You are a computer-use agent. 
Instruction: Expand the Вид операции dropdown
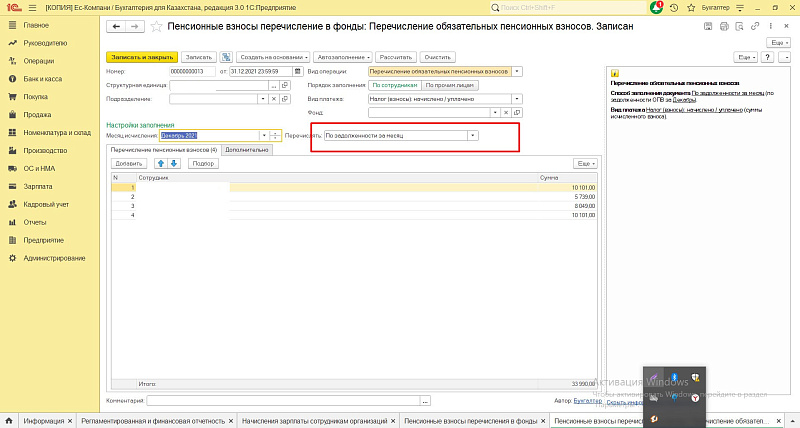pyautogui.click(x=517, y=72)
